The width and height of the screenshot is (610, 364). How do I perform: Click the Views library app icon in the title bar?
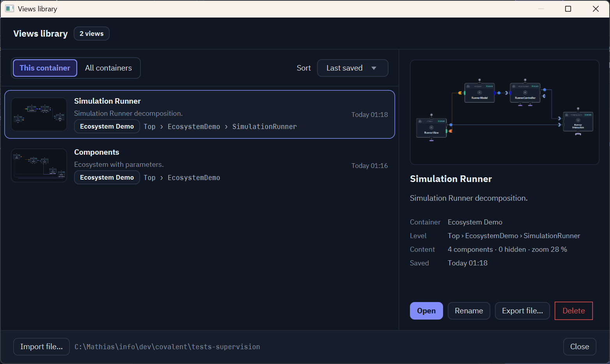coord(9,9)
